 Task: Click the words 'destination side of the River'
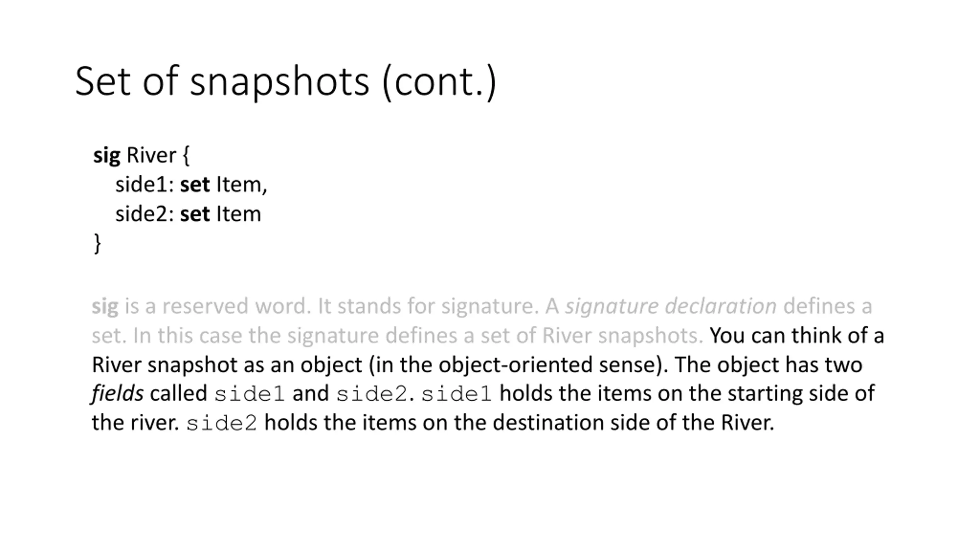(x=632, y=423)
